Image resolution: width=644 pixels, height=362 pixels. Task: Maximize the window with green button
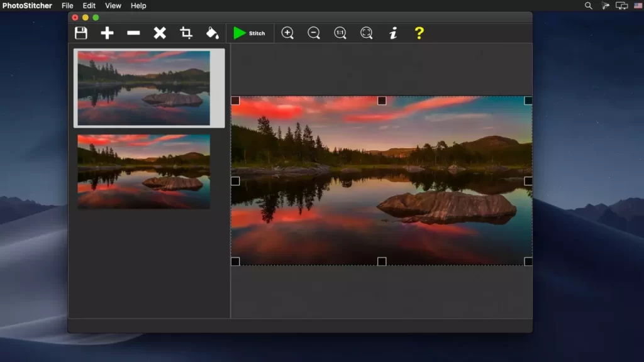pos(96,18)
